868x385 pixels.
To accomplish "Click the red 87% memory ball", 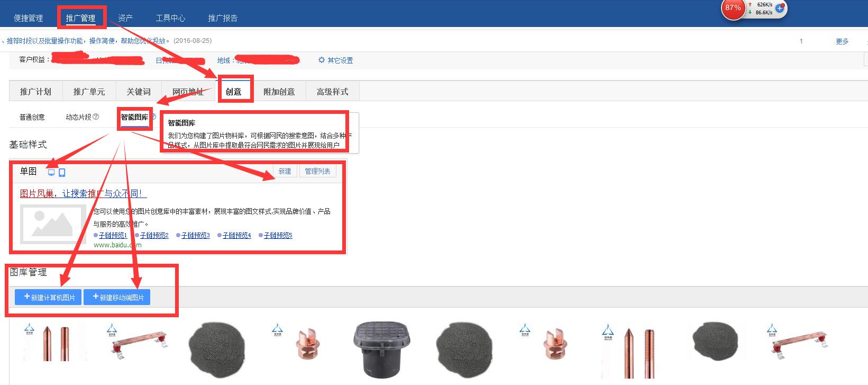I will (733, 8).
